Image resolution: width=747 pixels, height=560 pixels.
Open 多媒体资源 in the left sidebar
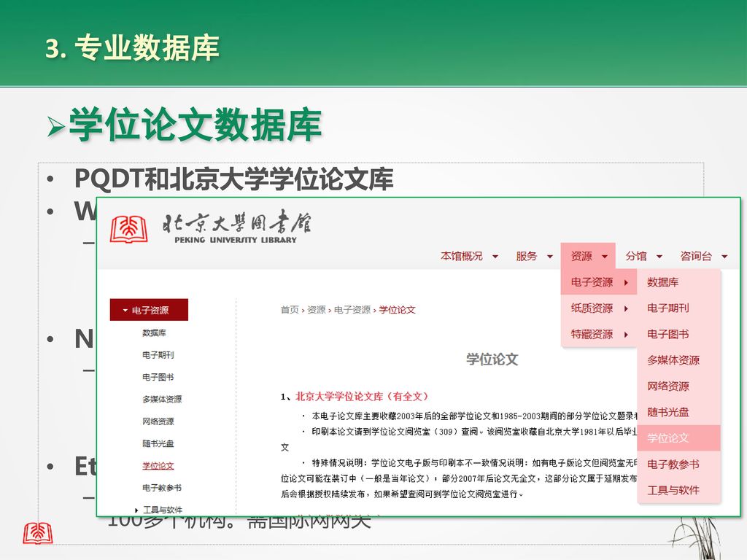click(x=162, y=399)
